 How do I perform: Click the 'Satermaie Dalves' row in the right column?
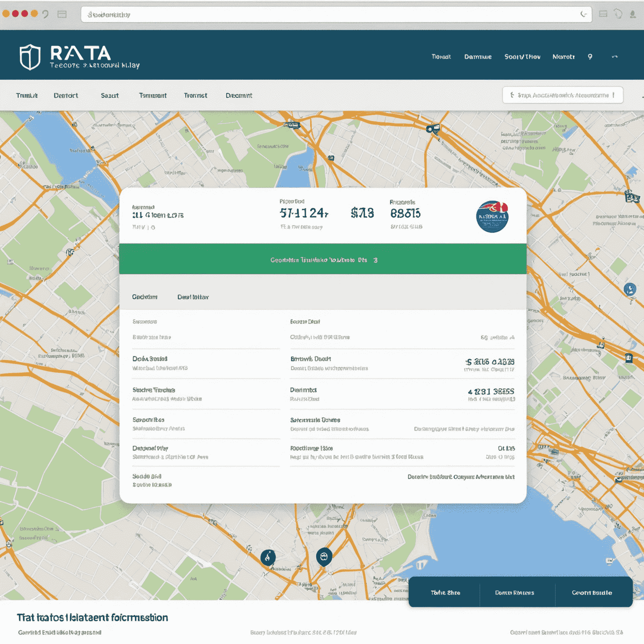point(402,424)
